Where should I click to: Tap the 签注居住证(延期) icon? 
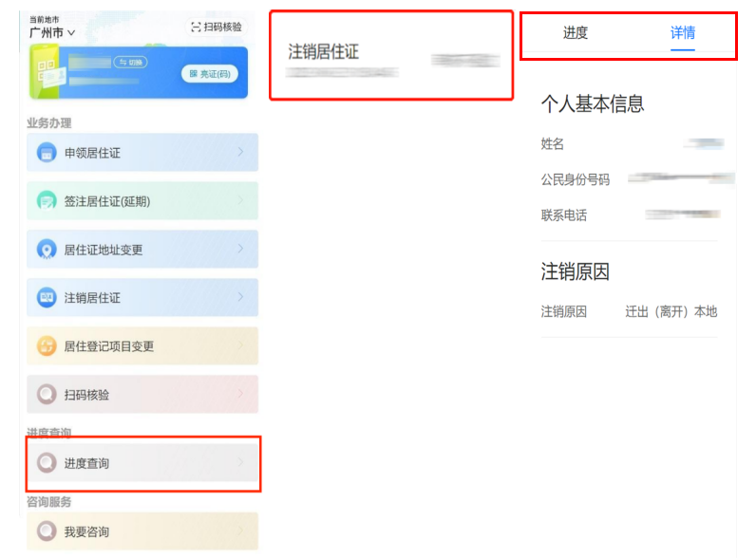(47, 201)
